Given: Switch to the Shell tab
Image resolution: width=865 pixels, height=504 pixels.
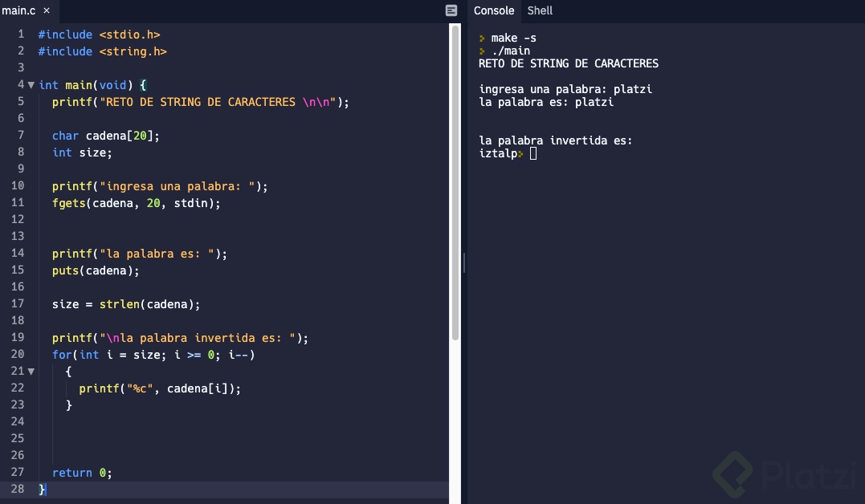Looking at the screenshot, I should [x=540, y=10].
